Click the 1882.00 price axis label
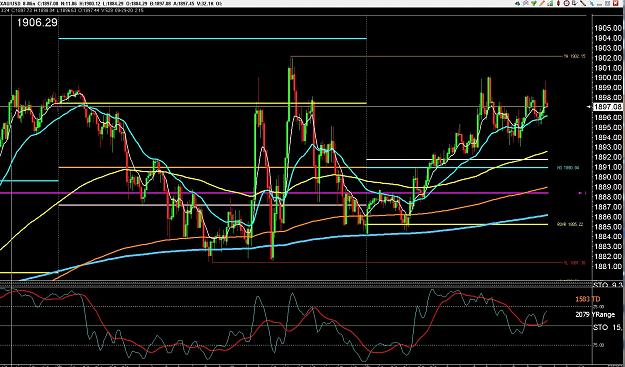The height and width of the screenshot is (367, 625). 608,256
